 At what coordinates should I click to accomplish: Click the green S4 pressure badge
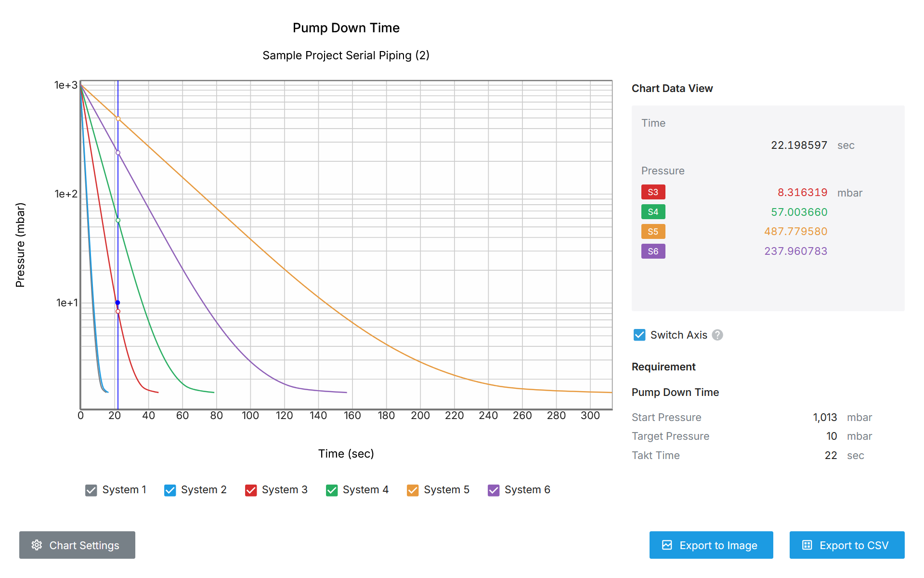pos(653,212)
